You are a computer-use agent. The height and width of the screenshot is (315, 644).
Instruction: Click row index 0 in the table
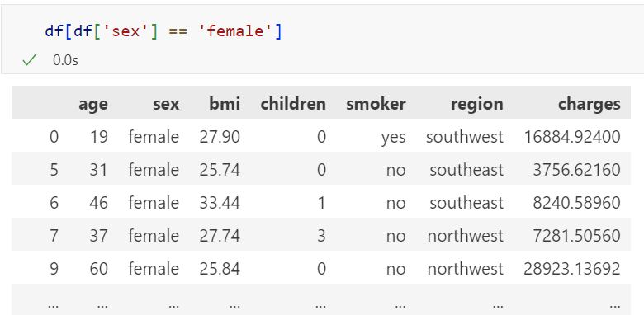(54, 137)
